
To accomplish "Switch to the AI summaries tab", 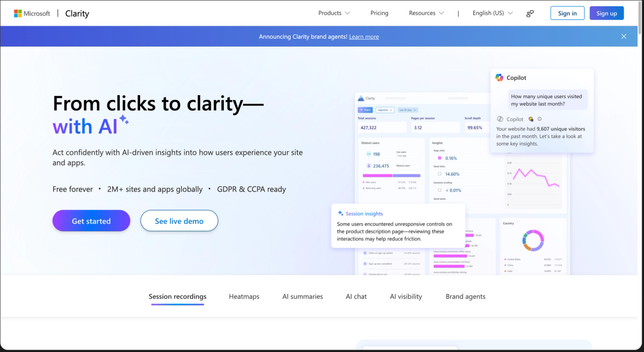I will click(x=303, y=296).
